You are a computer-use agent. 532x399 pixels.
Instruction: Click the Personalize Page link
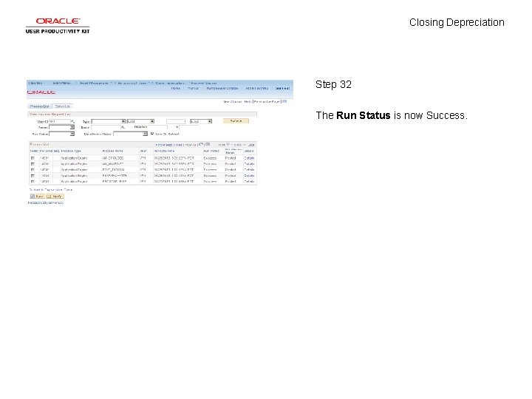pyautogui.click(x=267, y=102)
